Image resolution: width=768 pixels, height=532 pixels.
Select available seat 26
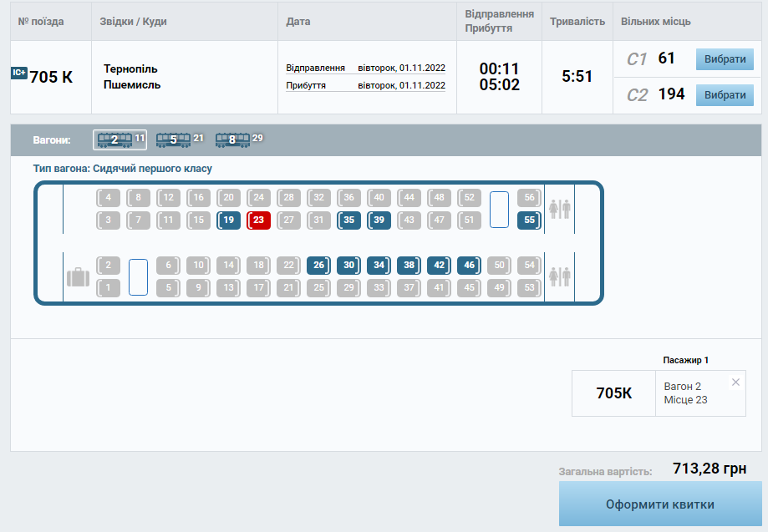pos(318,266)
